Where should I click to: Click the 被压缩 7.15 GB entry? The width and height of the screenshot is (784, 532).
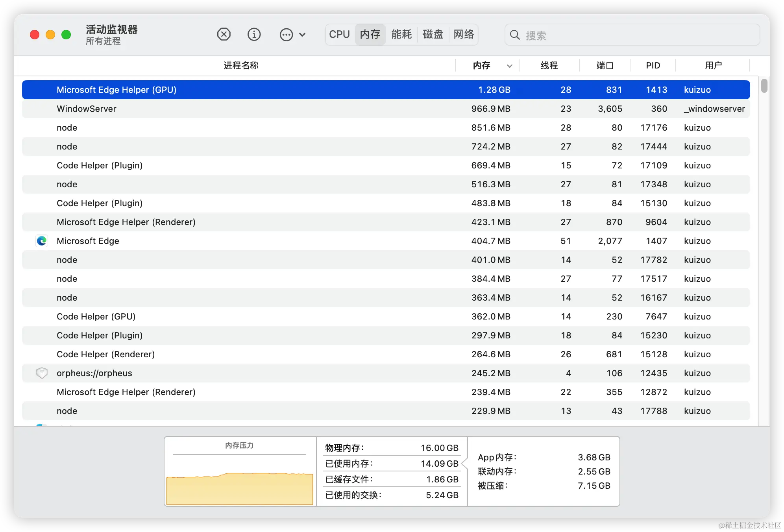[544, 486]
